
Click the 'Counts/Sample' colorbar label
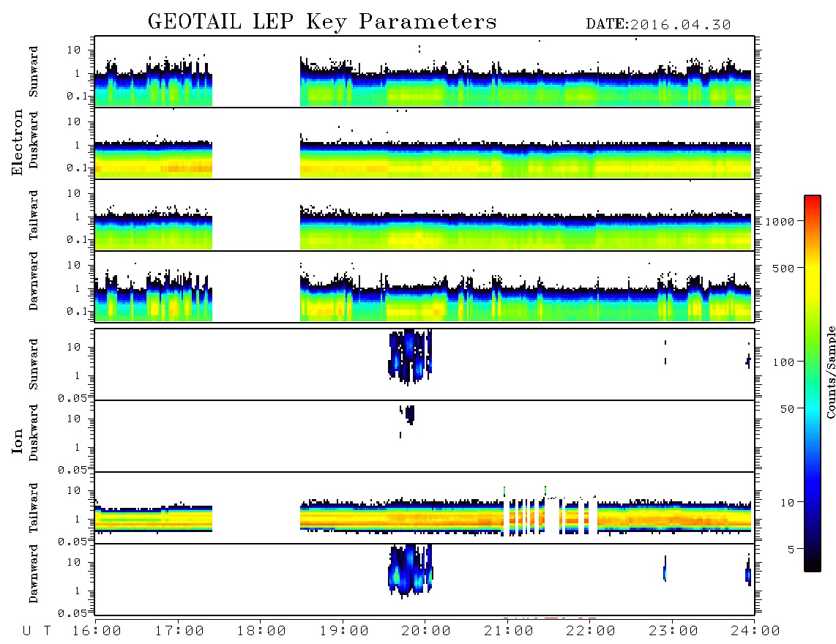point(830,372)
